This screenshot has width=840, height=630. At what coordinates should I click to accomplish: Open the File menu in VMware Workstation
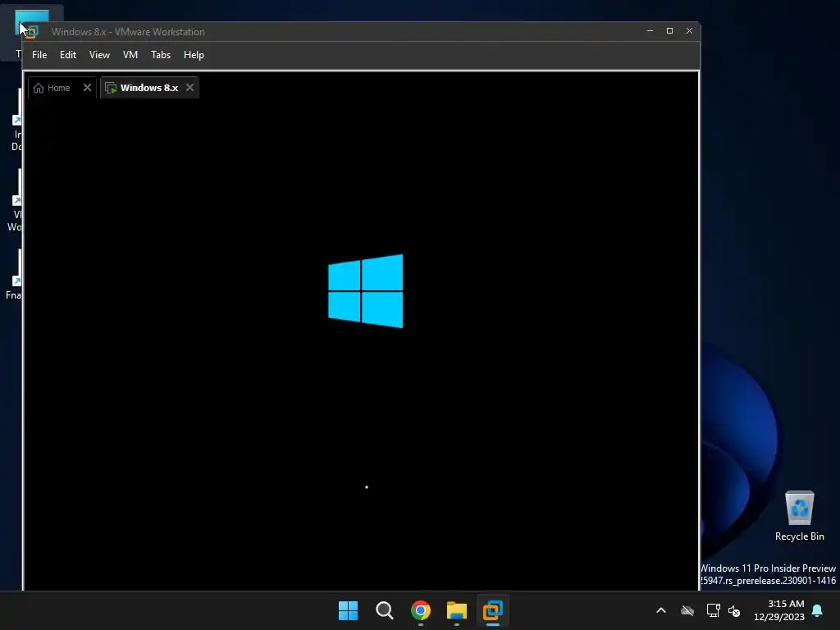click(39, 55)
